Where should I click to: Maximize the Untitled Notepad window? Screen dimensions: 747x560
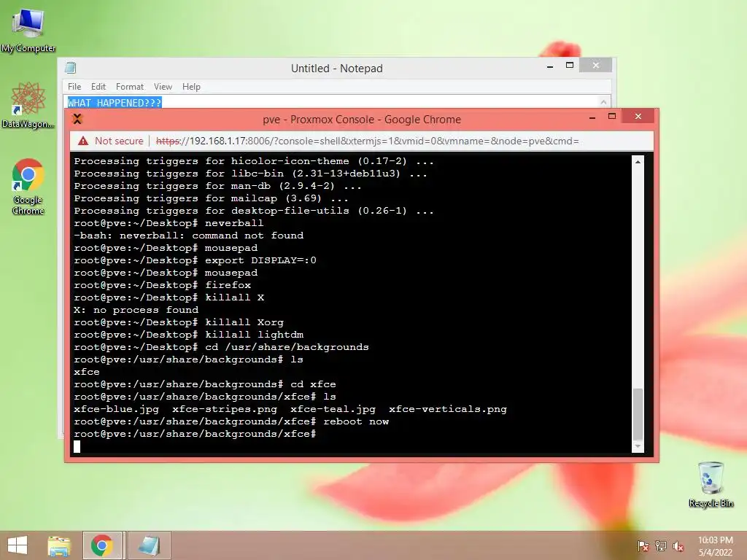coord(570,65)
